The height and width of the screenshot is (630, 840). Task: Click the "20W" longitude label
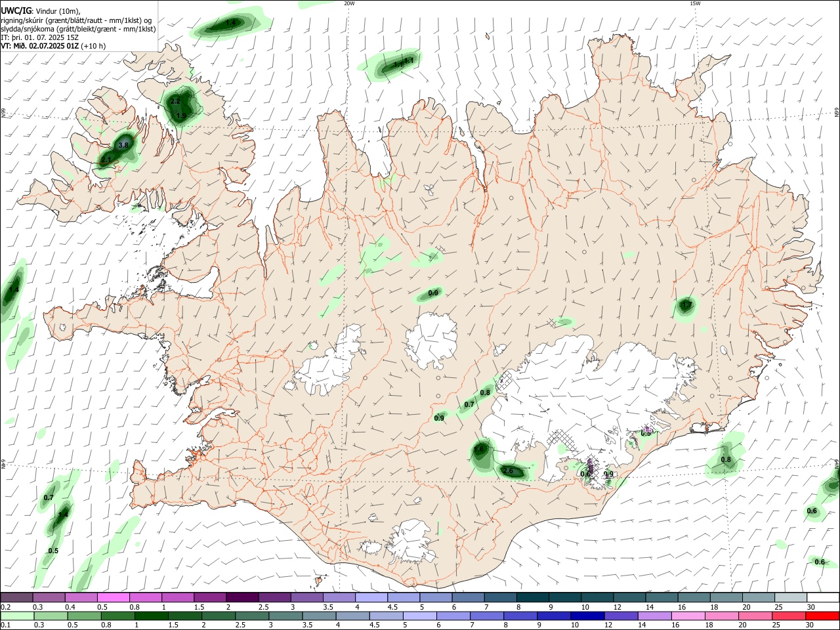(349, 3)
